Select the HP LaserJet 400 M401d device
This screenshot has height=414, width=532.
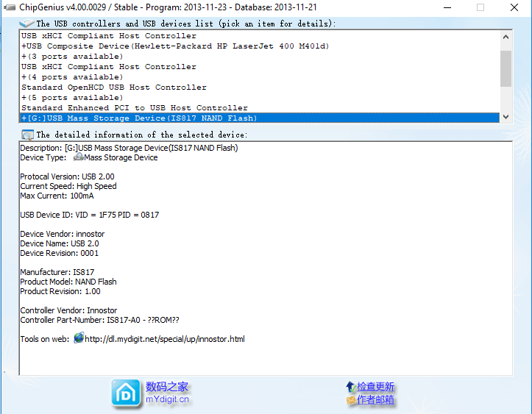coord(259,46)
